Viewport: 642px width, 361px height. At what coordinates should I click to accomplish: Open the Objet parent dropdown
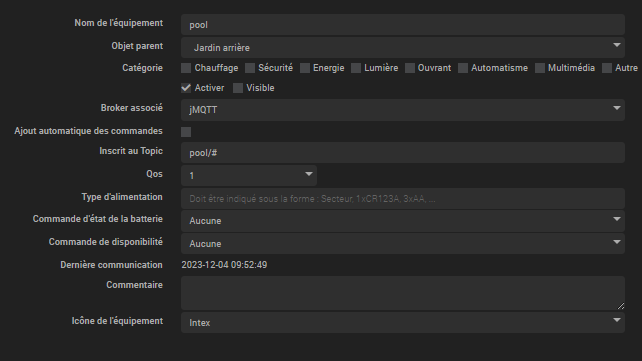pyautogui.click(x=403, y=47)
